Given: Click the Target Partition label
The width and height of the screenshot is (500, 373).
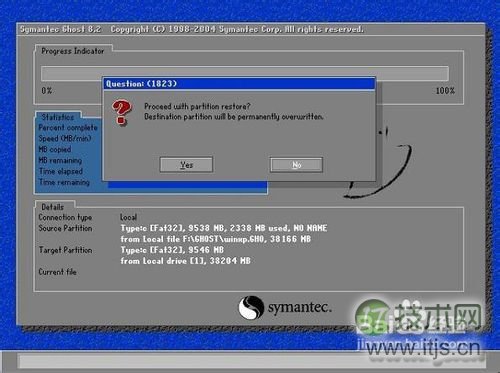Looking at the screenshot, I should (65, 250).
